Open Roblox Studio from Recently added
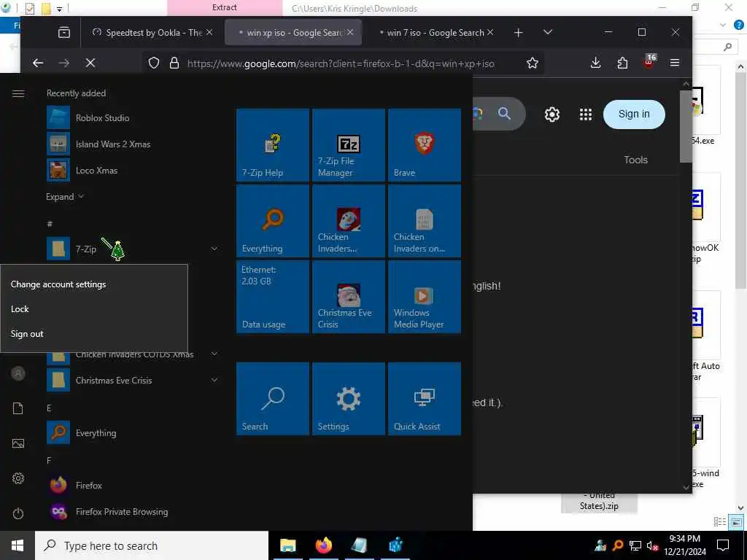The width and height of the screenshot is (747, 560). click(133, 117)
